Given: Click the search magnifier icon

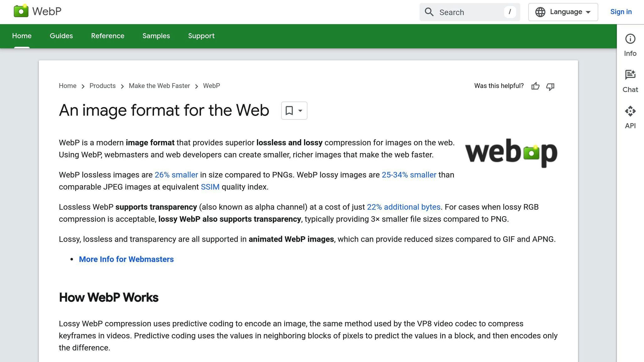Looking at the screenshot, I should coord(429,12).
